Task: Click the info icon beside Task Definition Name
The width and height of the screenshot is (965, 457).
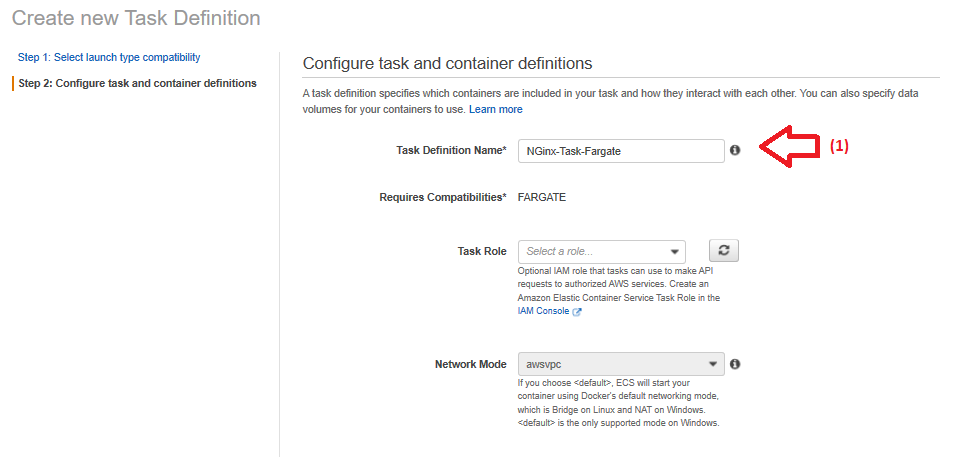Action: 735,150
